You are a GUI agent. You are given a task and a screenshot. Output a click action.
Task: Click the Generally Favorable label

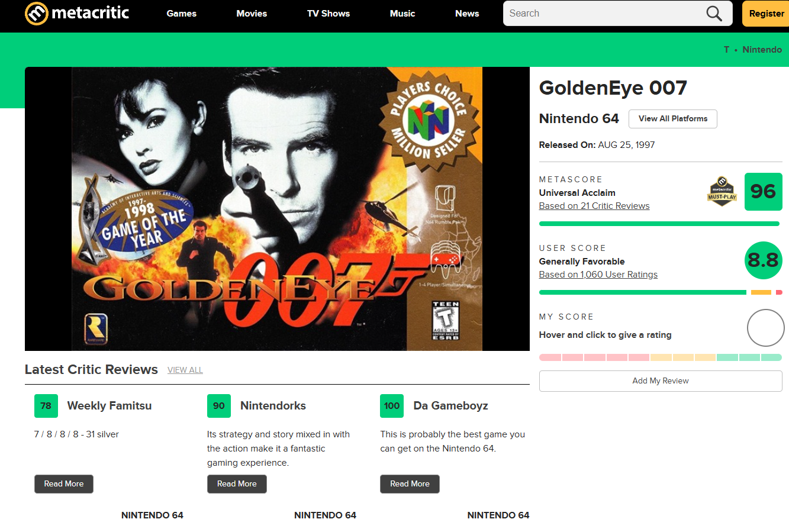(x=582, y=262)
